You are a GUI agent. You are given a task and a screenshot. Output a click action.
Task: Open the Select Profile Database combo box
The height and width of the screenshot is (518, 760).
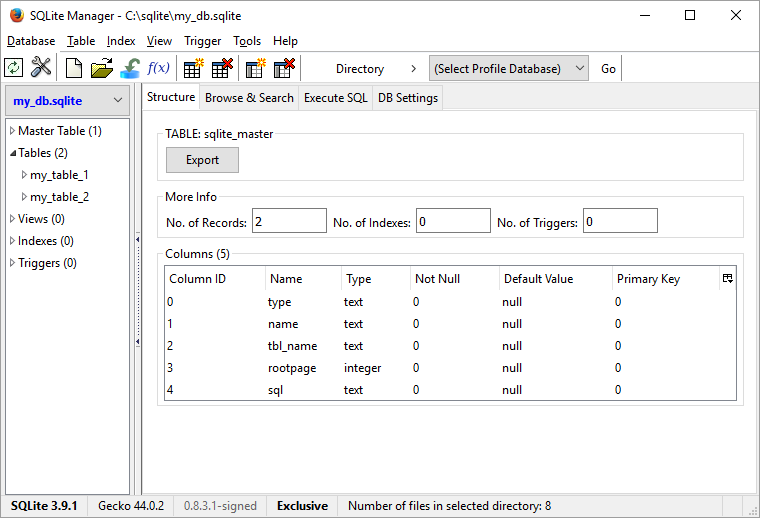[508, 69]
